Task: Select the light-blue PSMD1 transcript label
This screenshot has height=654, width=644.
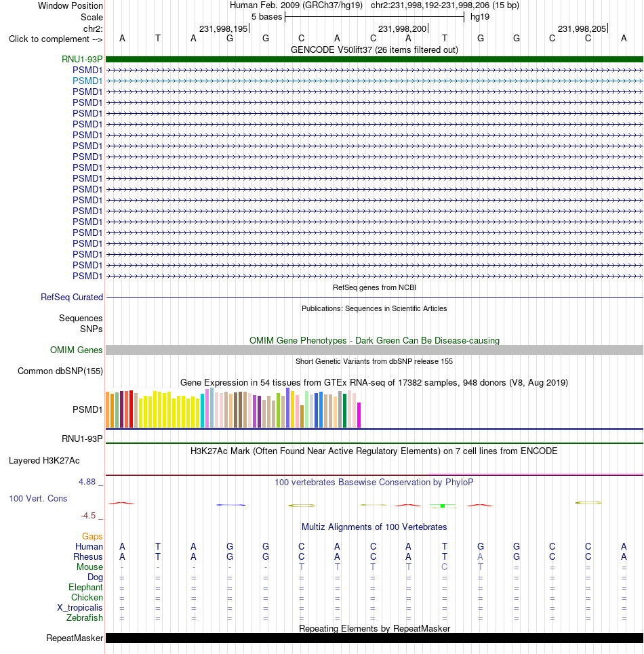Action: tap(87, 81)
